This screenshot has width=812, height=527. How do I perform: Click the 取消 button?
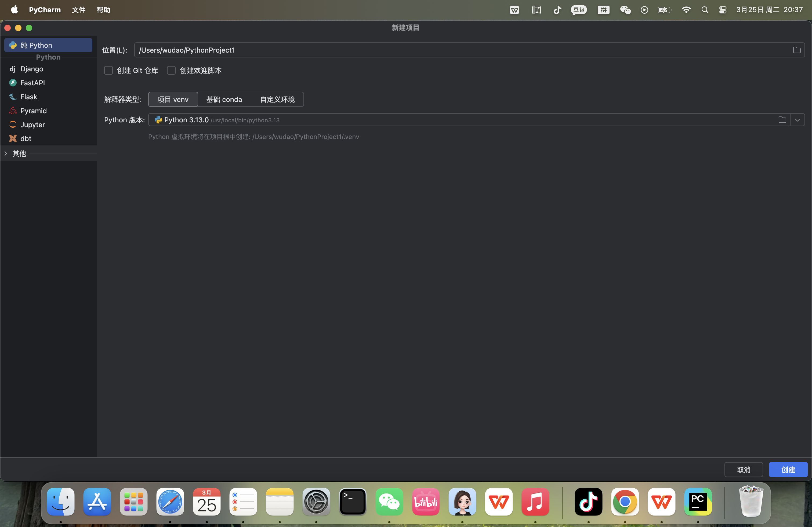(x=744, y=470)
